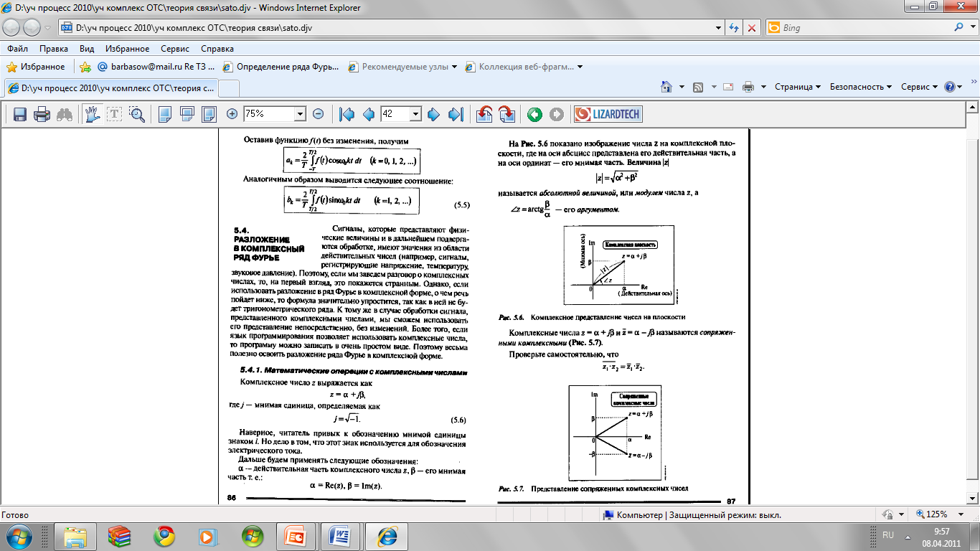Viewport: 980px width, 551px height.
Task: Expand the command bar Сервис dropdown
Action: (x=920, y=87)
